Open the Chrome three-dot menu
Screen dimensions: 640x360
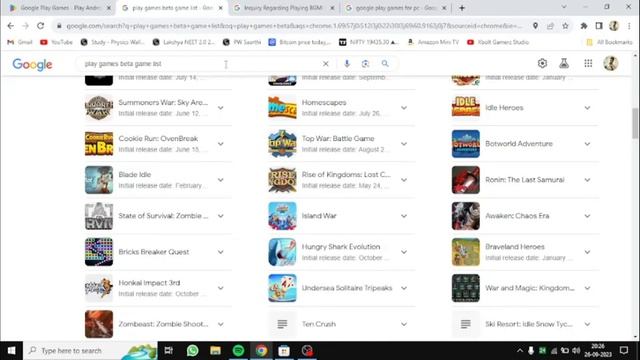pyautogui.click(x=629, y=26)
